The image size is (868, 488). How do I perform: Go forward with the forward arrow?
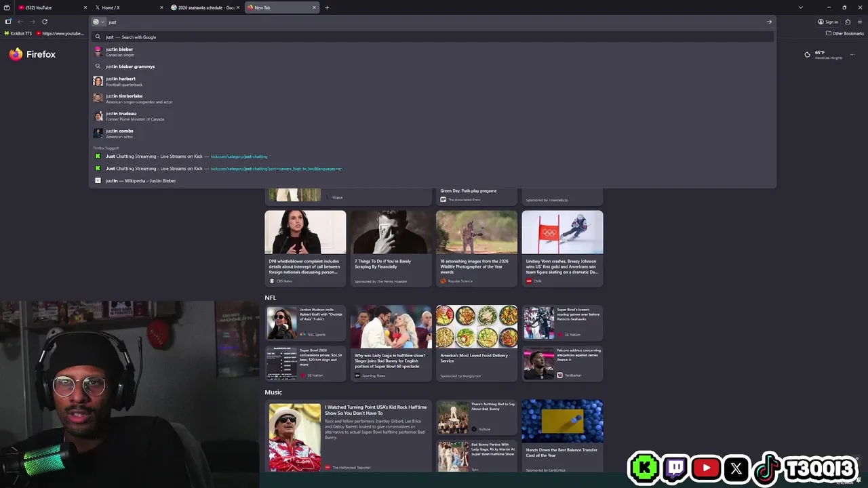[32, 22]
